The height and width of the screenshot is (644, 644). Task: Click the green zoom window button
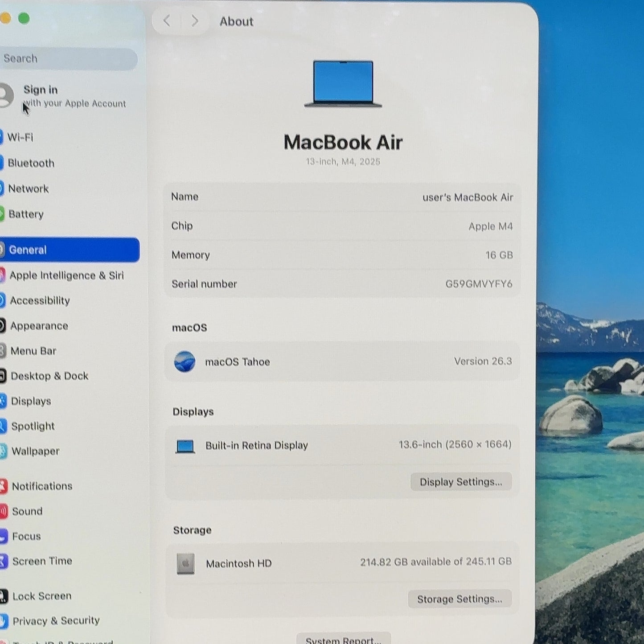(x=24, y=18)
